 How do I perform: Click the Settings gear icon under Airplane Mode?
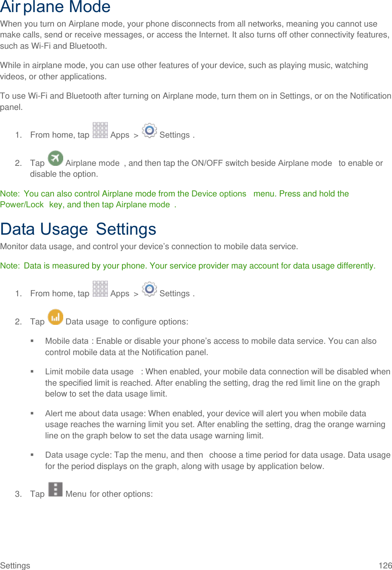coord(149,130)
